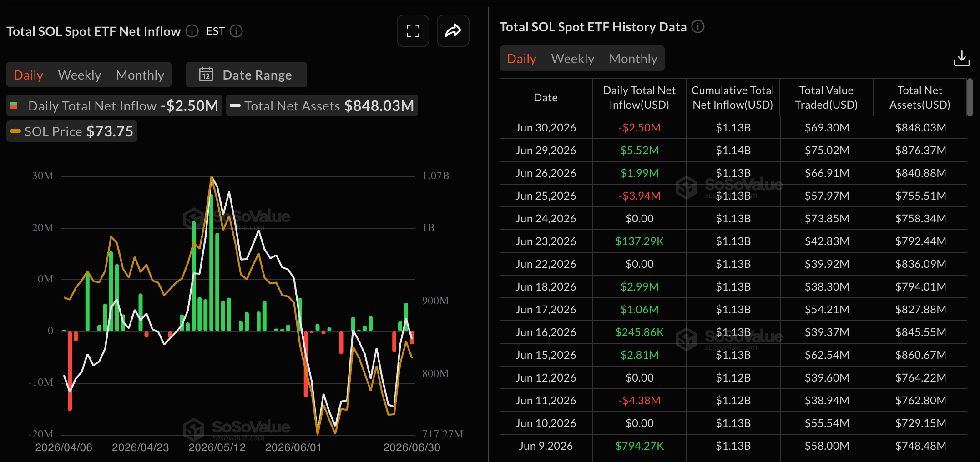The width and height of the screenshot is (980, 462).
Task: Select Monthly tab in history table
Action: (x=633, y=59)
